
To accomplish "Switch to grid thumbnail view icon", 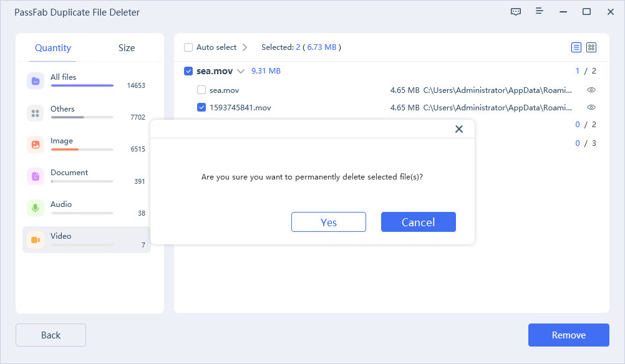I will (591, 47).
